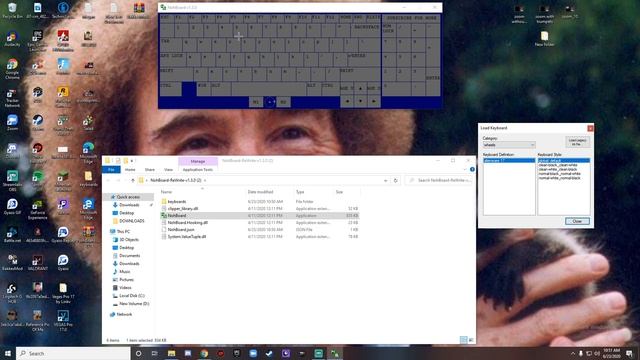Open the Rockstar Games Launcher shortcut
This screenshot has width=640, height=360.
63,97
